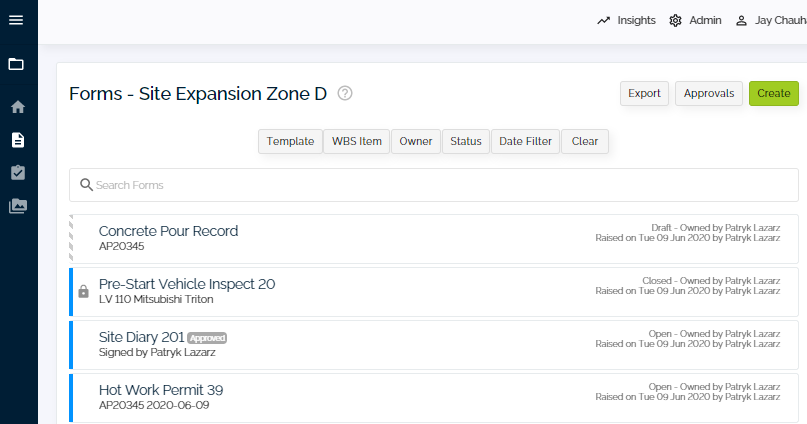
Task: Click 'Signed by Patryk Lazarz' text
Action: 157,352
